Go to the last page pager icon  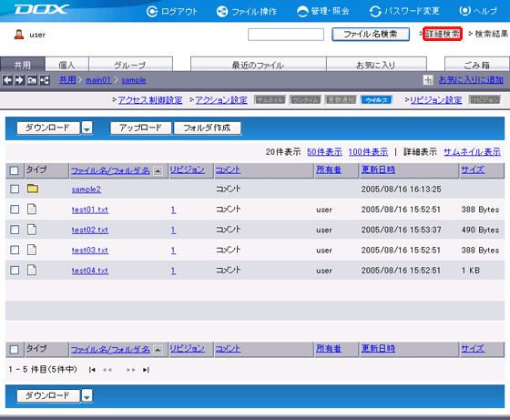click(146, 370)
